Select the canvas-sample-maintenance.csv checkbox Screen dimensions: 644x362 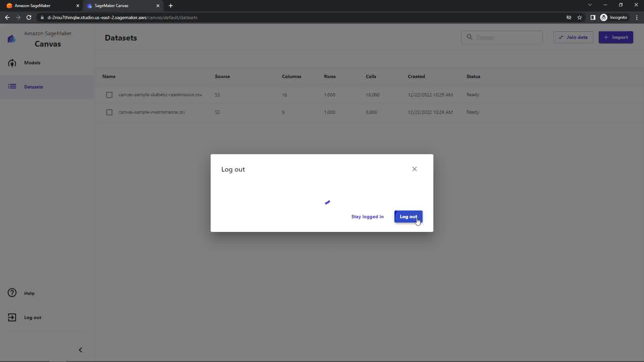[x=109, y=112]
